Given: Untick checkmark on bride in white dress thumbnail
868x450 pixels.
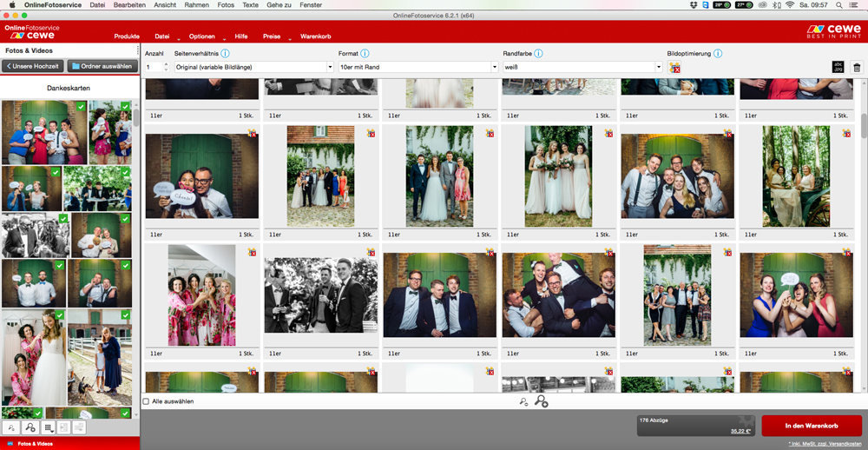Looking at the screenshot, I should [x=59, y=314].
